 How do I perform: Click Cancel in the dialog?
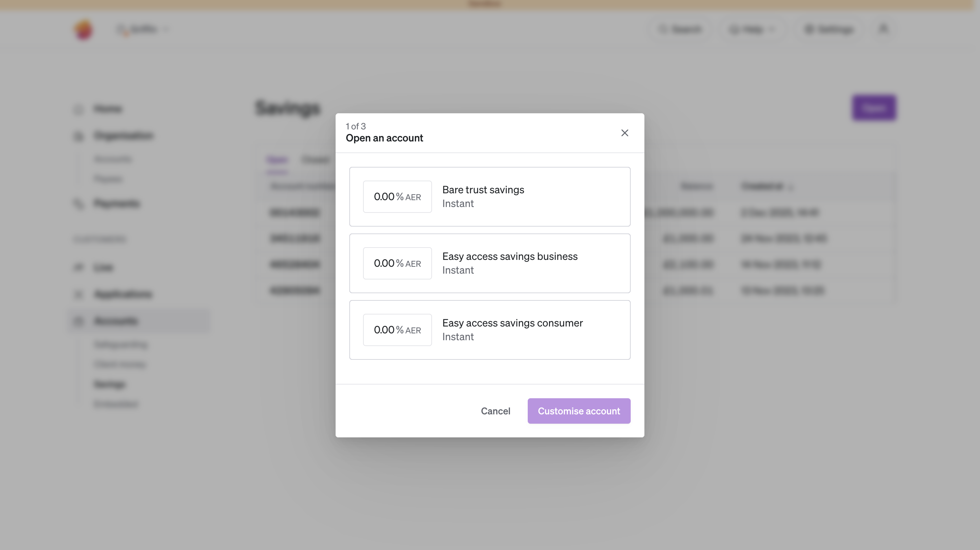click(x=495, y=411)
